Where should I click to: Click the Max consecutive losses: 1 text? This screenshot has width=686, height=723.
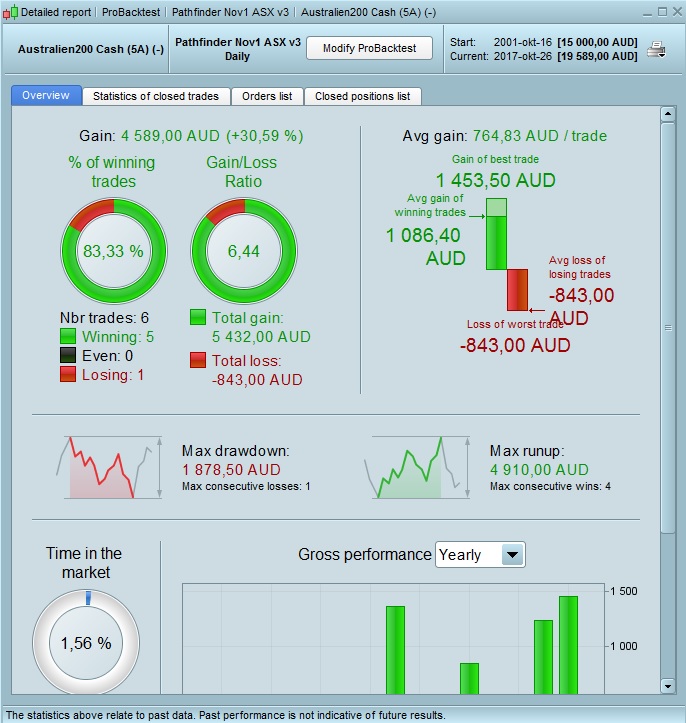click(x=246, y=486)
